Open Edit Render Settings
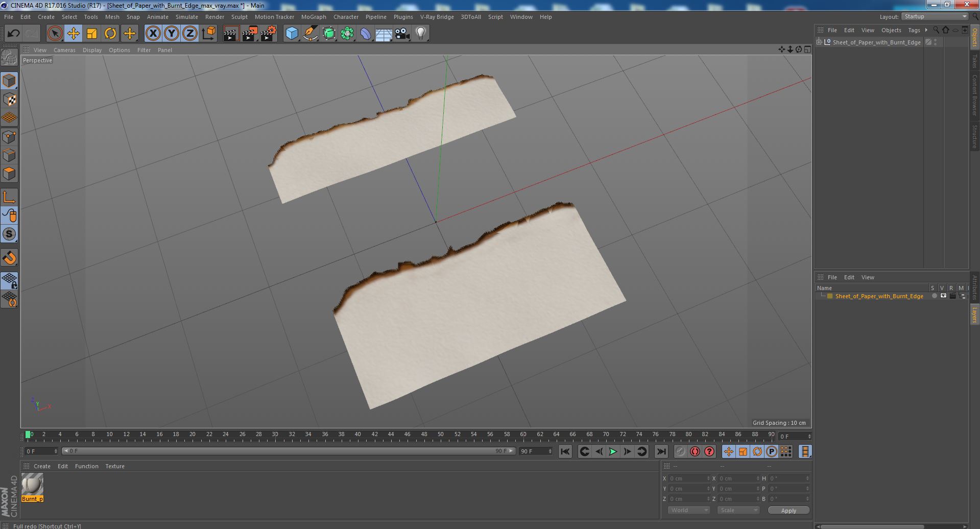Viewport: 980px width, 529px height. point(269,34)
